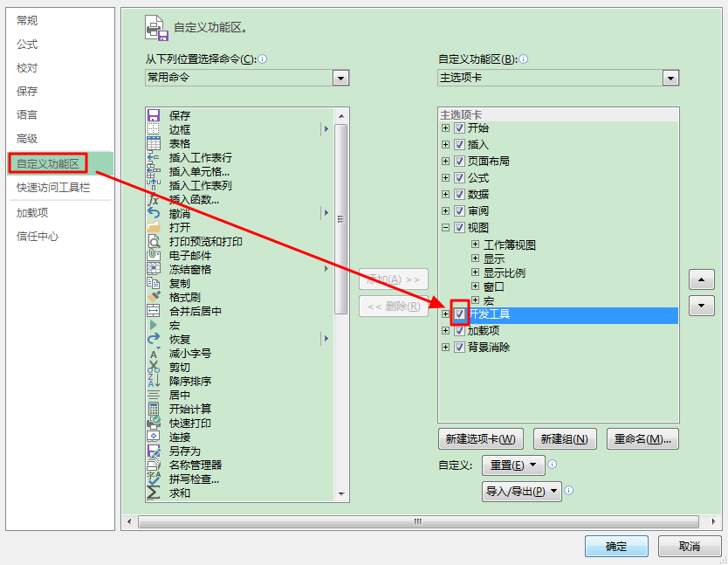Screen dimensions: 728x565
Task: Toggle the 加载项 tab checkbox in the tree
Action: (459, 331)
